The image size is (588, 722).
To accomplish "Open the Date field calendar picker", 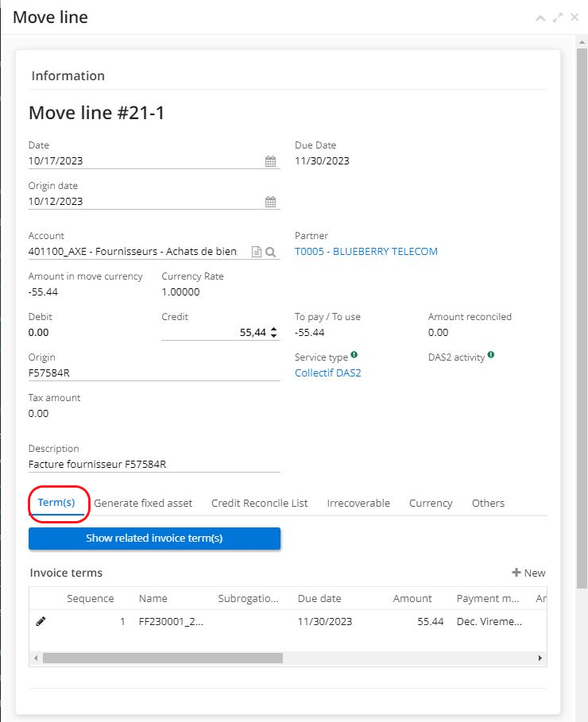I will [270, 161].
